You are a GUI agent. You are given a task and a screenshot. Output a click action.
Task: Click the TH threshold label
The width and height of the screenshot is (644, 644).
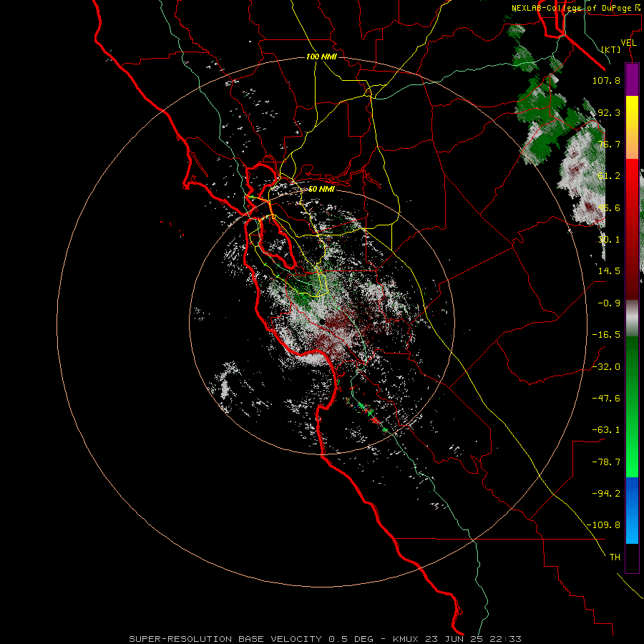pyautogui.click(x=615, y=557)
